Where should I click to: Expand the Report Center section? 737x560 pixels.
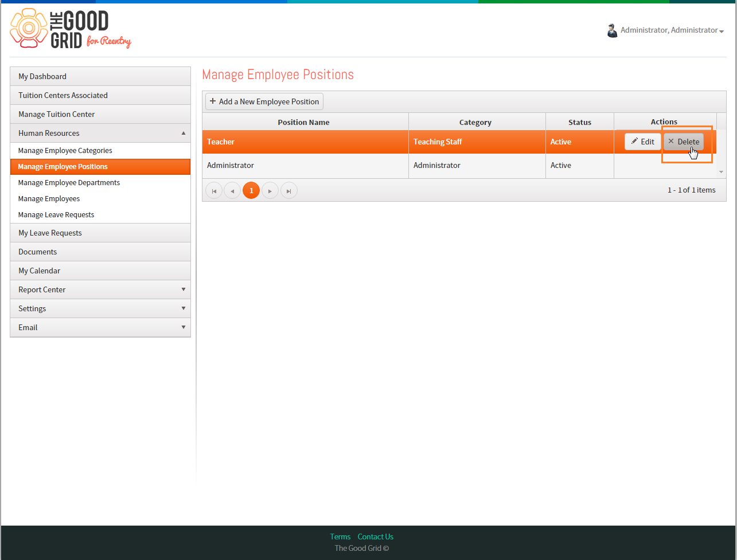point(100,289)
